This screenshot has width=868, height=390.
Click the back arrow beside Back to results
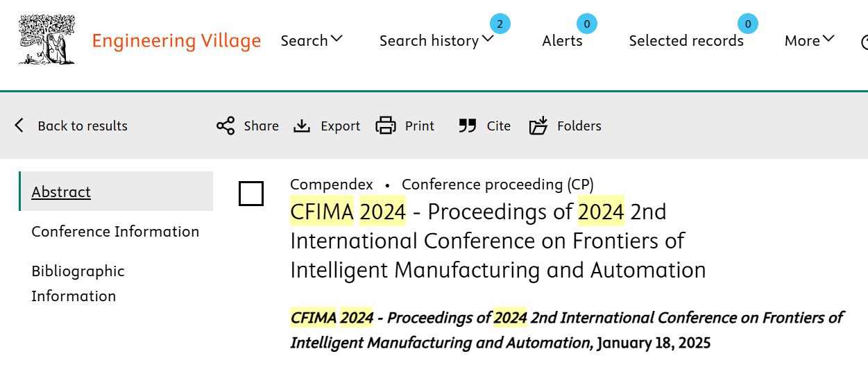click(x=19, y=126)
